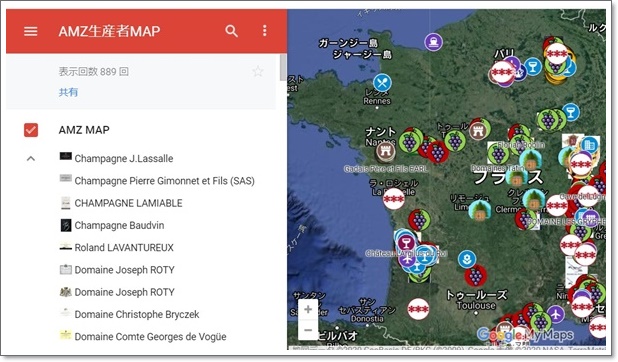Select the airplane marker near Toulouse coast
This screenshot has width=618, height=362.
click(x=555, y=314)
